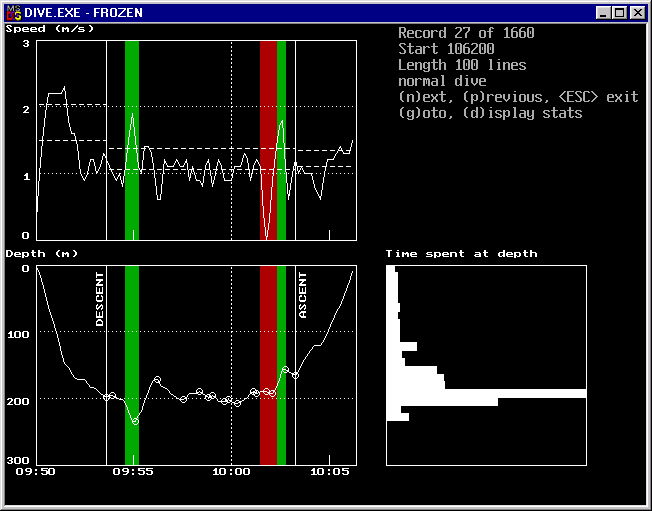Click the 'Speed (m/s)' chart title

click(x=49, y=29)
